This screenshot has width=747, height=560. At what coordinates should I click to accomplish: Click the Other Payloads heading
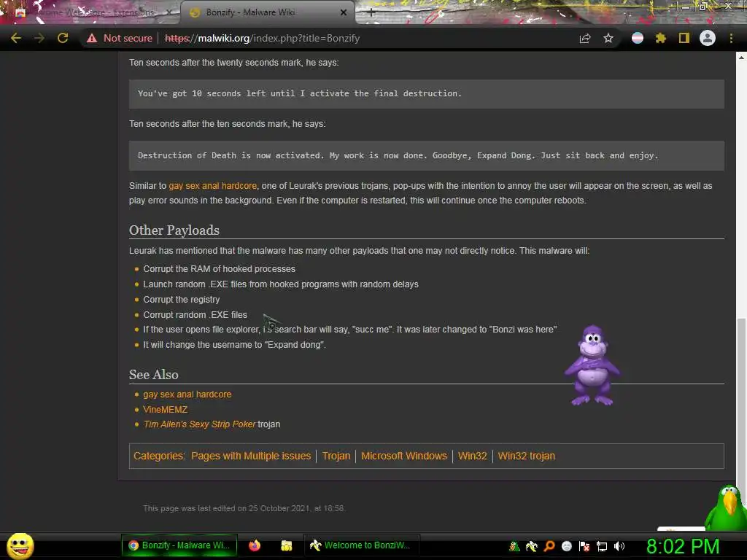click(174, 230)
